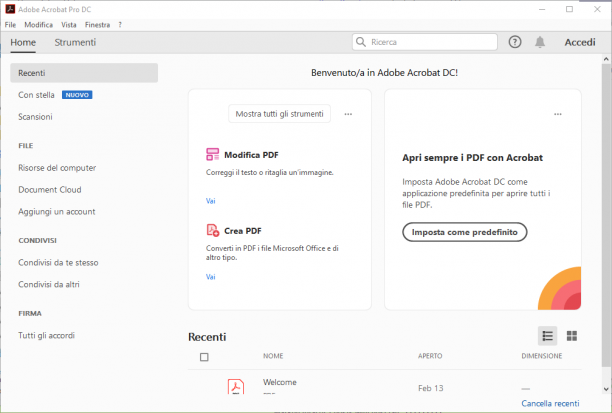Click inside the Ricerca search field

click(x=425, y=42)
